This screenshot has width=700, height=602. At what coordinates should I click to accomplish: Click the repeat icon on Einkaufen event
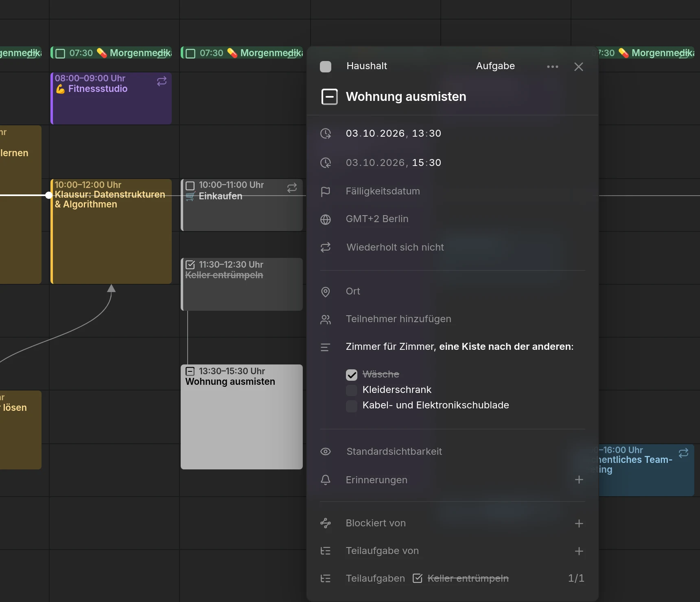[x=292, y=188]
